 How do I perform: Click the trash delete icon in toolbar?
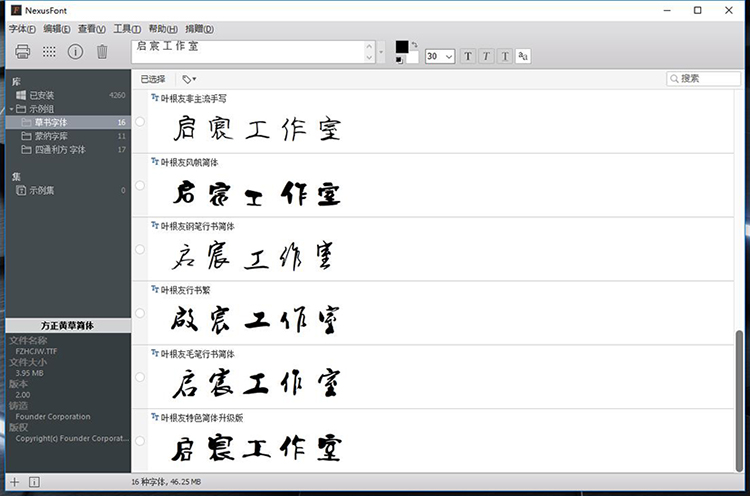coord(102,51)
